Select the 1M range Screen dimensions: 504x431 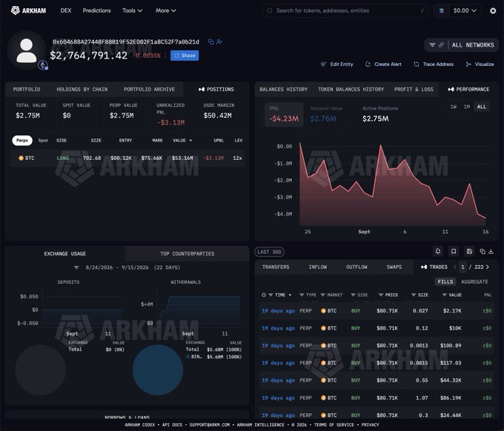point(467,107)
